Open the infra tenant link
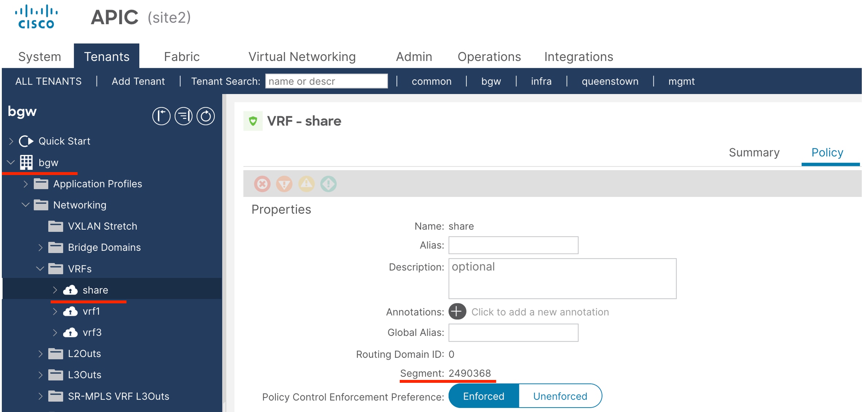868x412 pixels. 541,81
